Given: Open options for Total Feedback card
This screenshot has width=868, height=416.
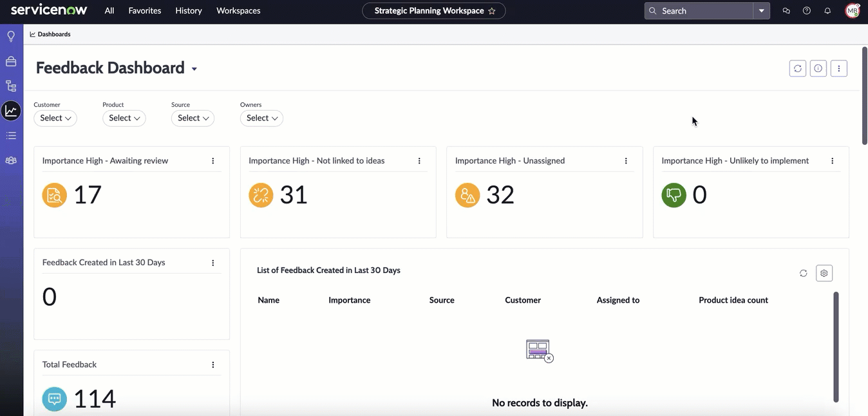Looking at the screenshot, I should (x=213, y=364).
